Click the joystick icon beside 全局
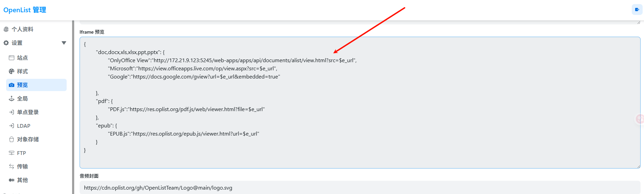644x194 pixels. (x=12, y=99)
